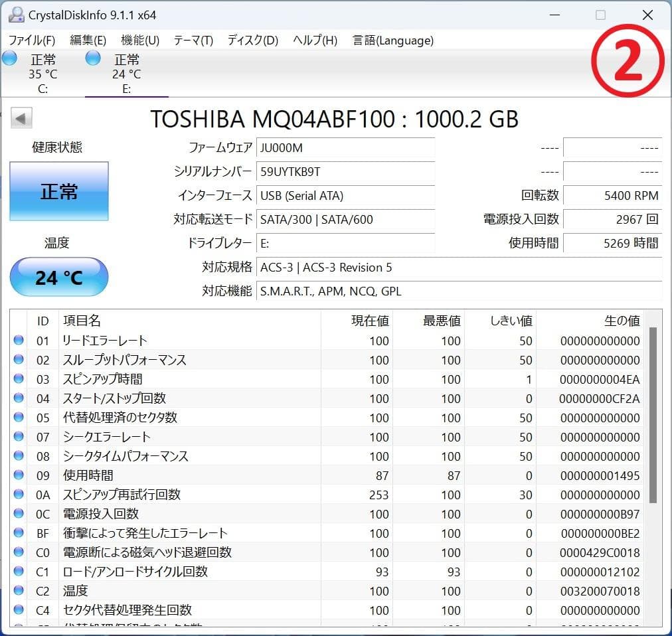Click status orb for attribute 0C 電源投入回数
672x636 pixels.
coord(19,513)
